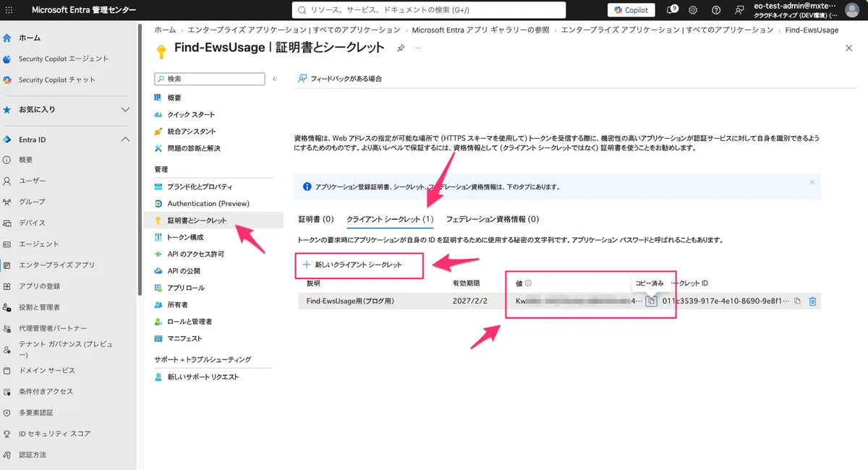Open the header feedback person icon
Image resolution: width=868 pixels, height=470 pixels.
click(739, 10)
